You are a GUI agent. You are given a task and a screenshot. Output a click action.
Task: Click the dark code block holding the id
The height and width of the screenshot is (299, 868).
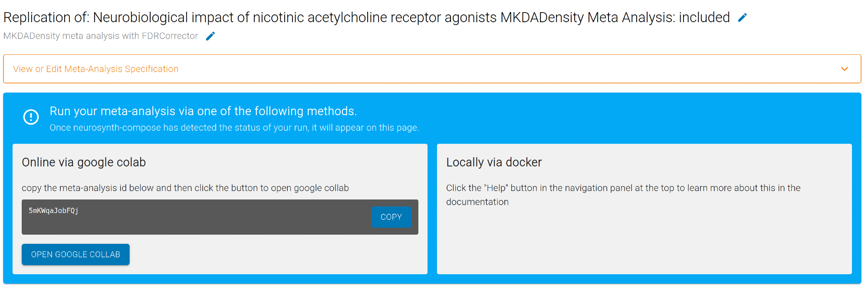[x=217, y=224]
